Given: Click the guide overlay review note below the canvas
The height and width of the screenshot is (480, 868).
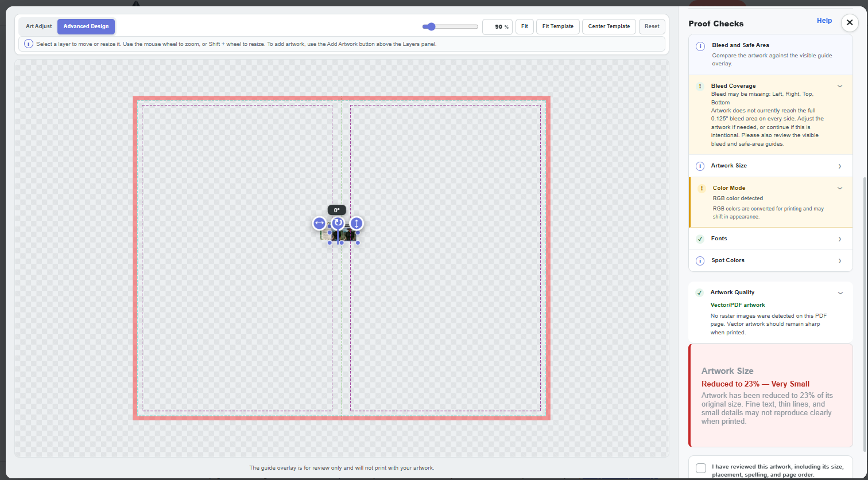Looking at the screenshot, I should [x=342, y=468].
